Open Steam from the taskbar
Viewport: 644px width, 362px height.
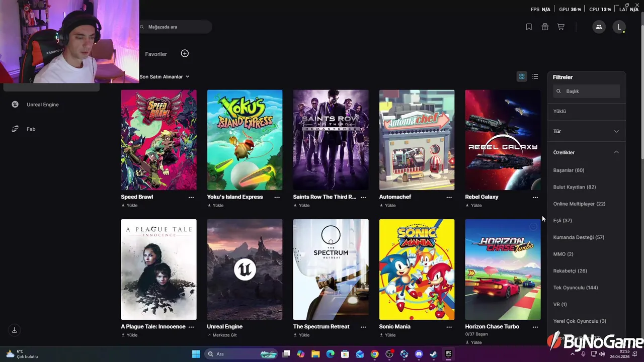[433, 354]
